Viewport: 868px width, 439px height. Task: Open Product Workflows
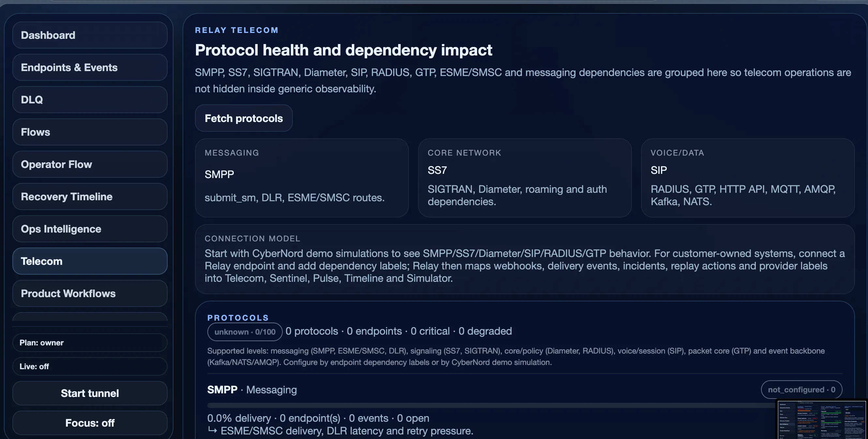point(90,294)
